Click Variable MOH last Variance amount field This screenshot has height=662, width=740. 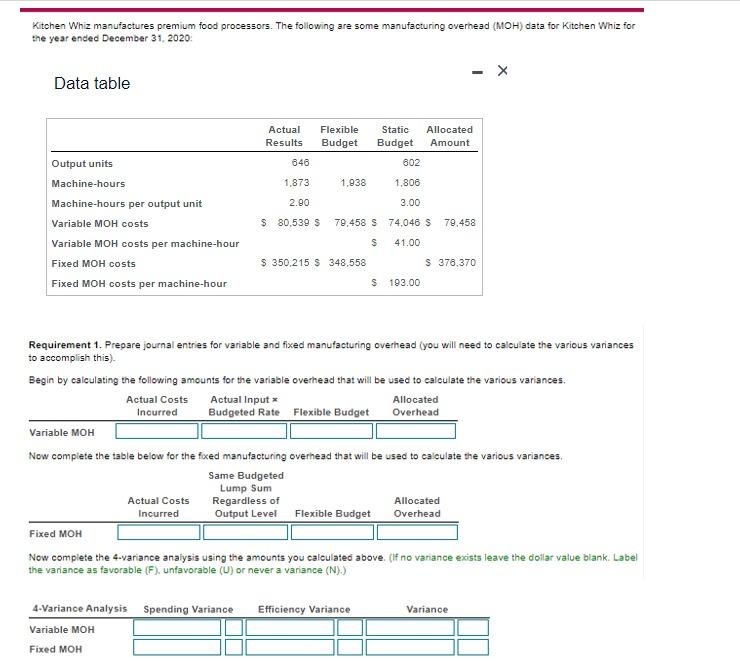click(x=410, y=628)
